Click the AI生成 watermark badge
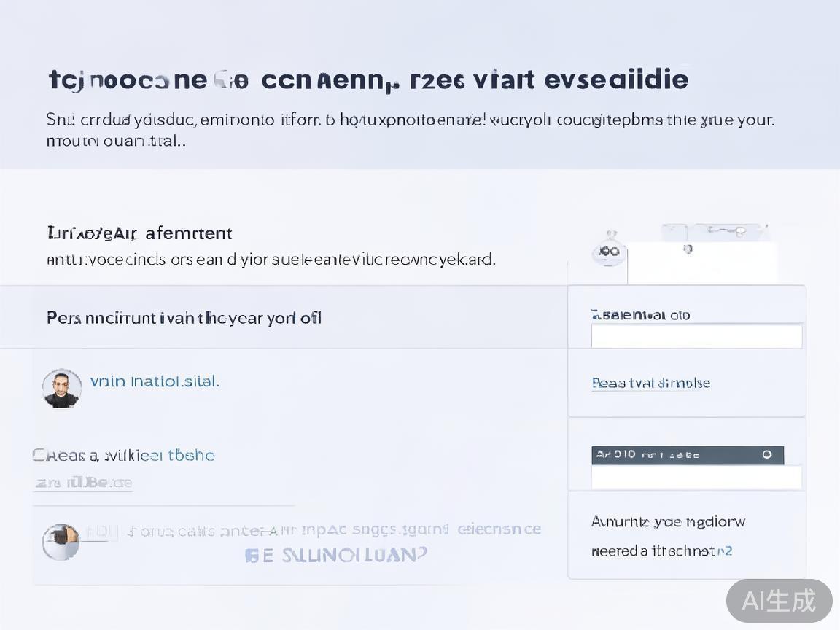 coord(779,601)
